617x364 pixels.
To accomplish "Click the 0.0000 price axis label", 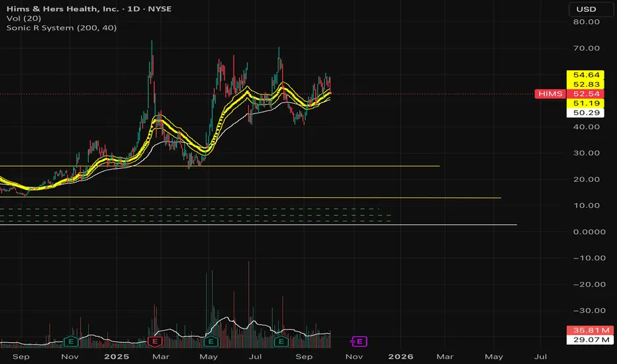I will [589, 232].
